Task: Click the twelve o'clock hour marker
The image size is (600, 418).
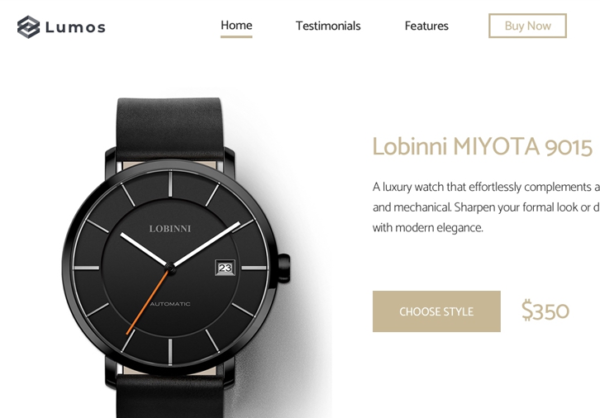Action: tap(170, 184)
